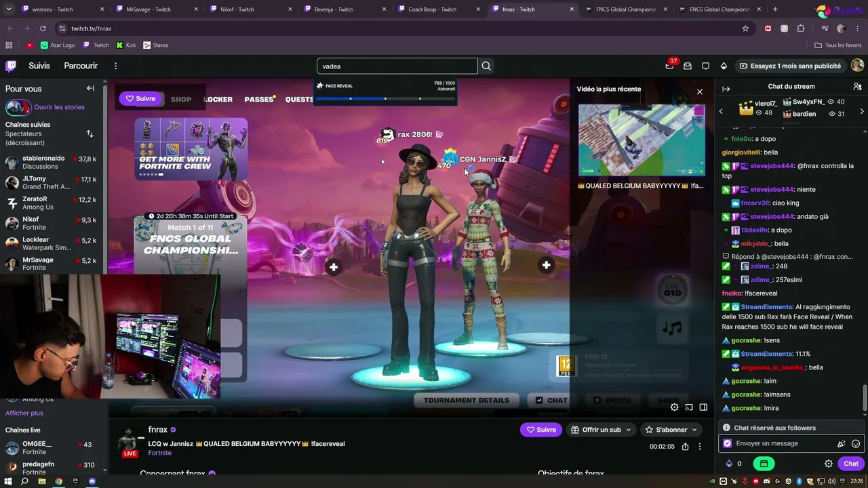Screen dimensions: 868x488
Task: Open the Suivis navigation item
Action: tap(39, 66)
